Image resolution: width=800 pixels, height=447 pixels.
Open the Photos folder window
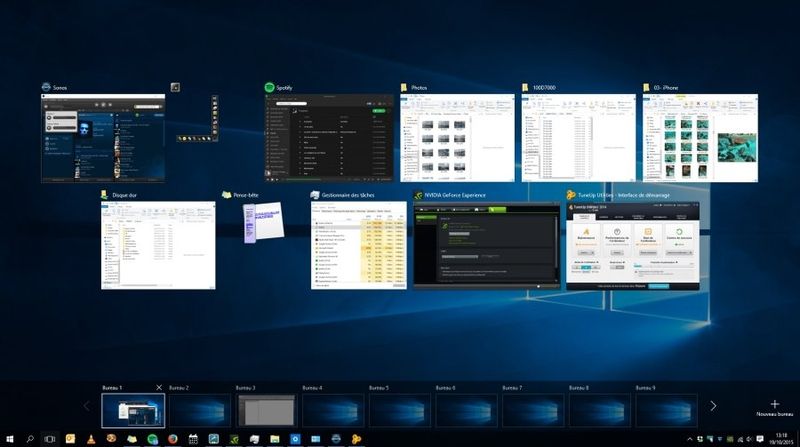pos(453,138)
